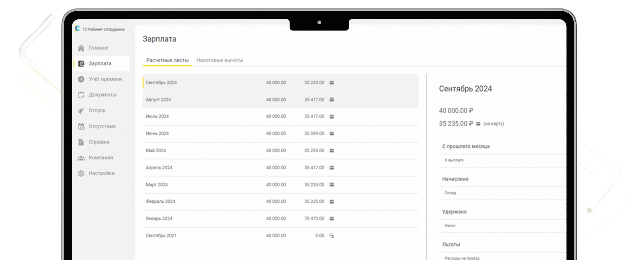
Task: Open Отпуск section via its icon
Action: pyautogui.click(x=81, y=111)
